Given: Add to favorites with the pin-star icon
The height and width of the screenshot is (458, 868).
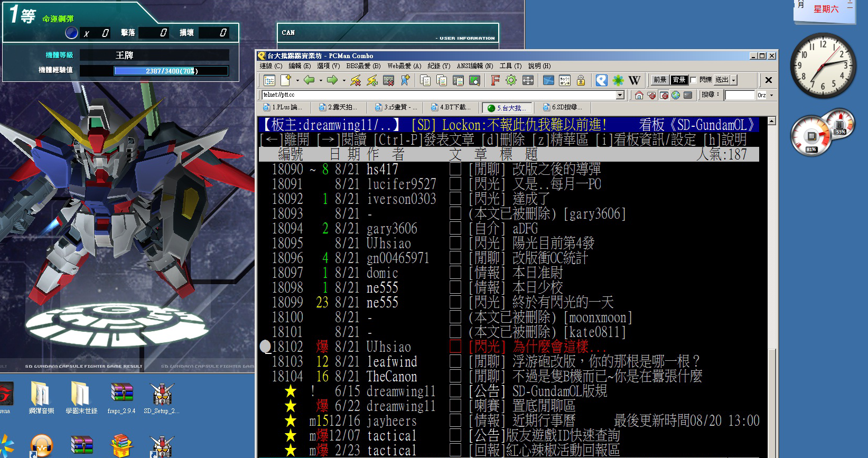Looking at the screenshot, I should tap(405, 80).
